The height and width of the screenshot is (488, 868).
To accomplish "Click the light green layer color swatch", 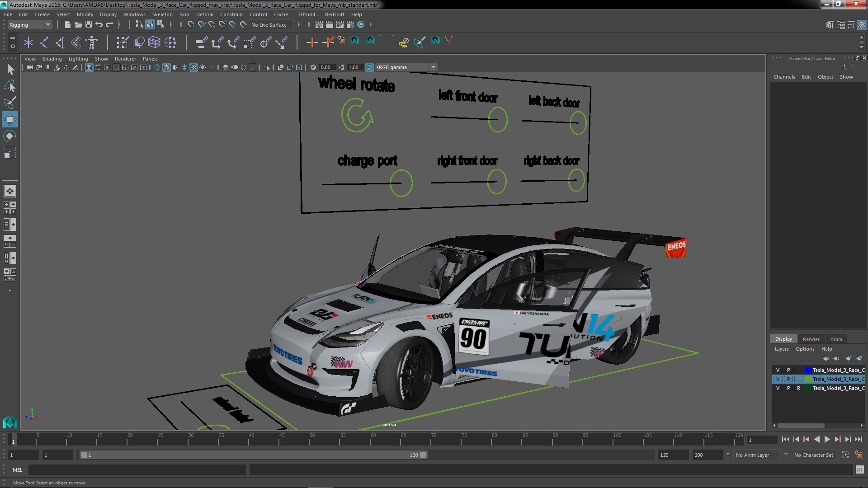I will pos(808,379).
